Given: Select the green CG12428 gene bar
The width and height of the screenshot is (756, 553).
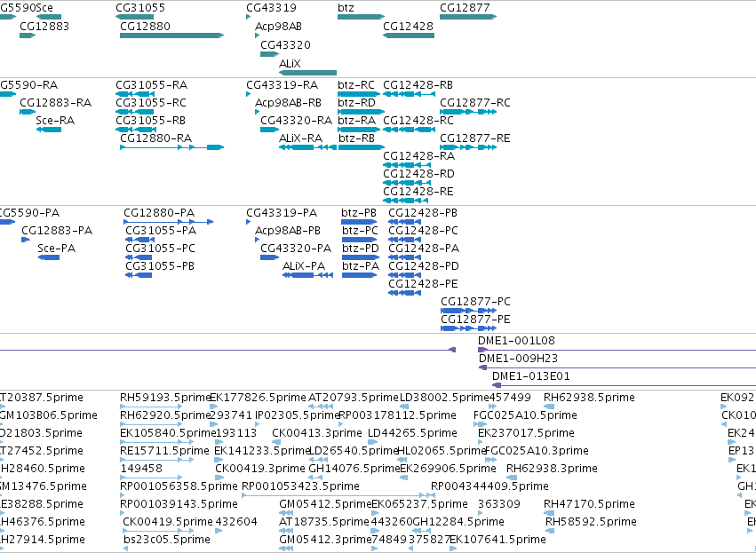Looking at the screenshot, I should click(x=409, y=36).
